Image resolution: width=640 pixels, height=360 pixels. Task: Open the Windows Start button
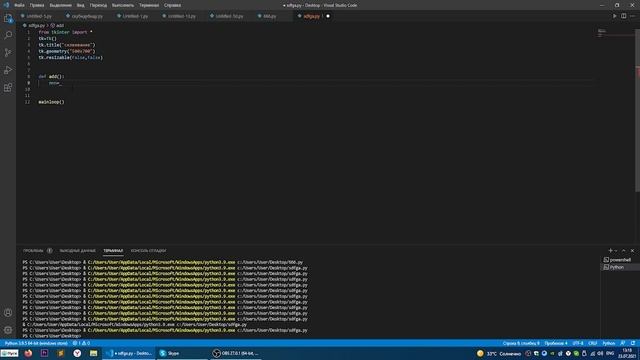(9, 353)
